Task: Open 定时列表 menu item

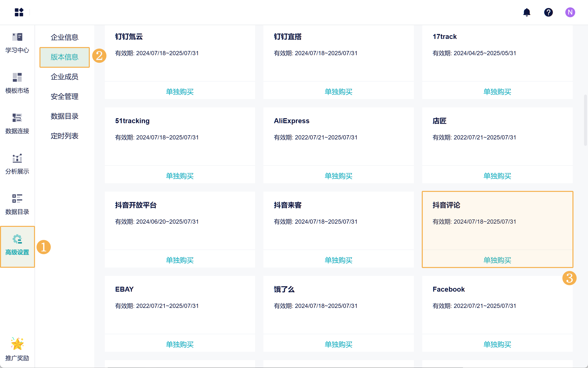Action: click(64, 136)
